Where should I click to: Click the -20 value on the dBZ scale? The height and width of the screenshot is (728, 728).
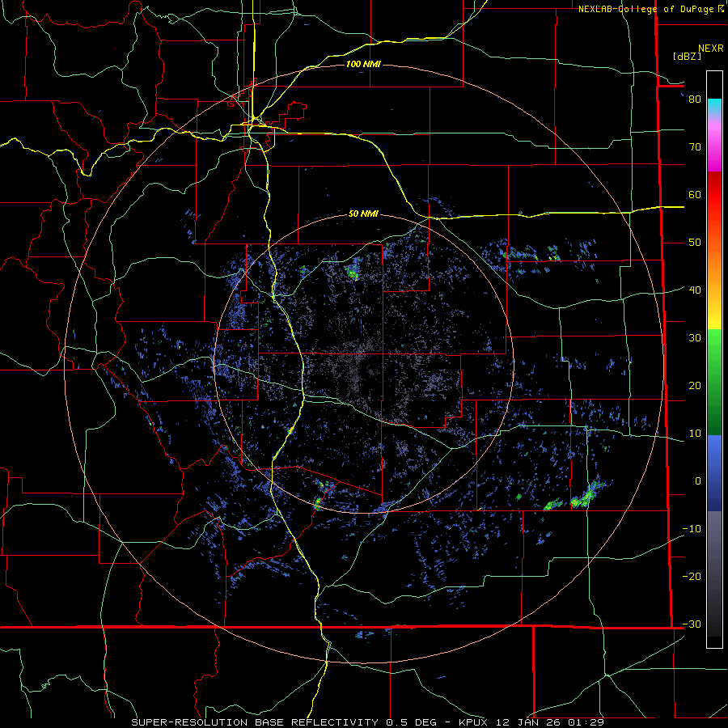(692, 576)
